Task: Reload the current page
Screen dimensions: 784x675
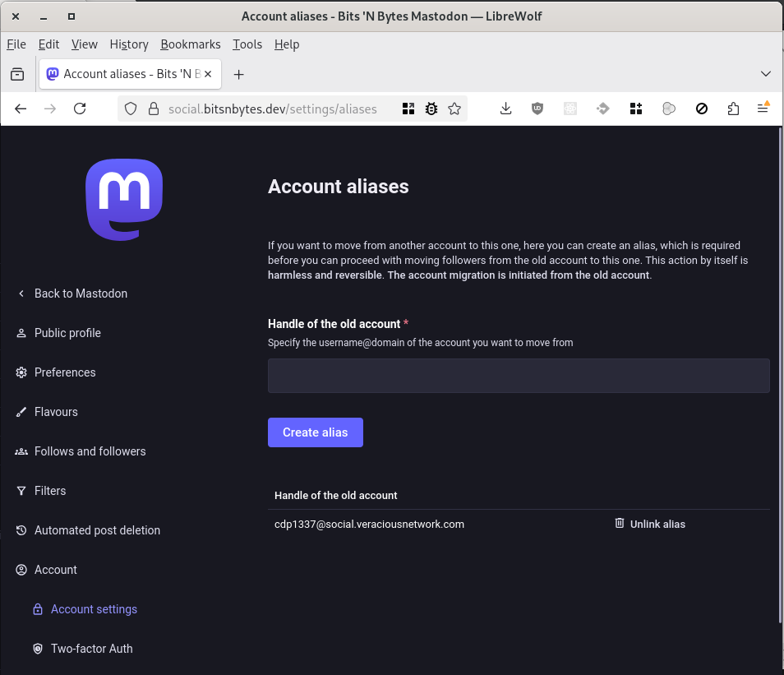Action: point(80,109)
